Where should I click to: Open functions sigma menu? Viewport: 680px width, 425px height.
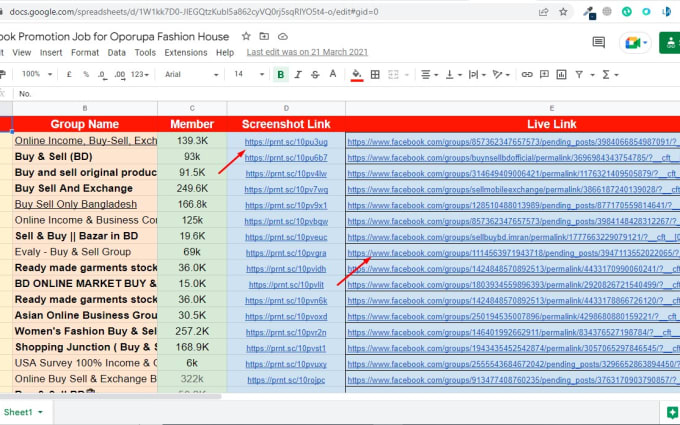(x=610, y=75)
